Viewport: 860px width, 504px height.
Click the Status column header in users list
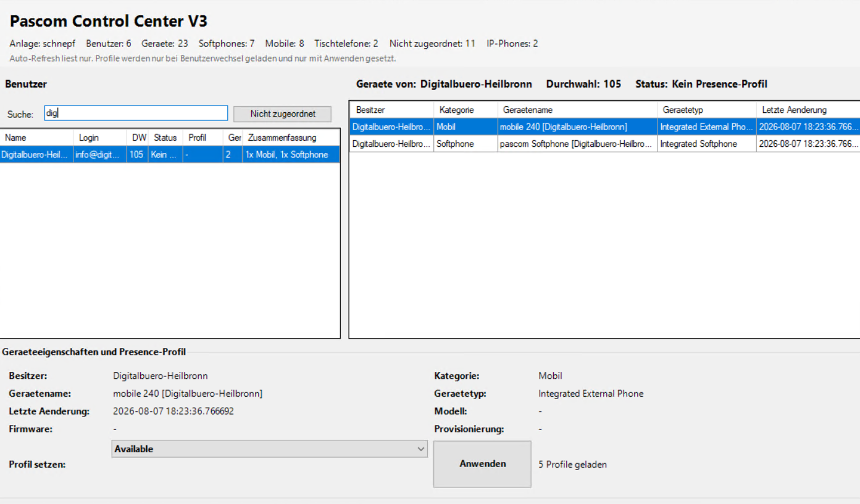(165, 138)
